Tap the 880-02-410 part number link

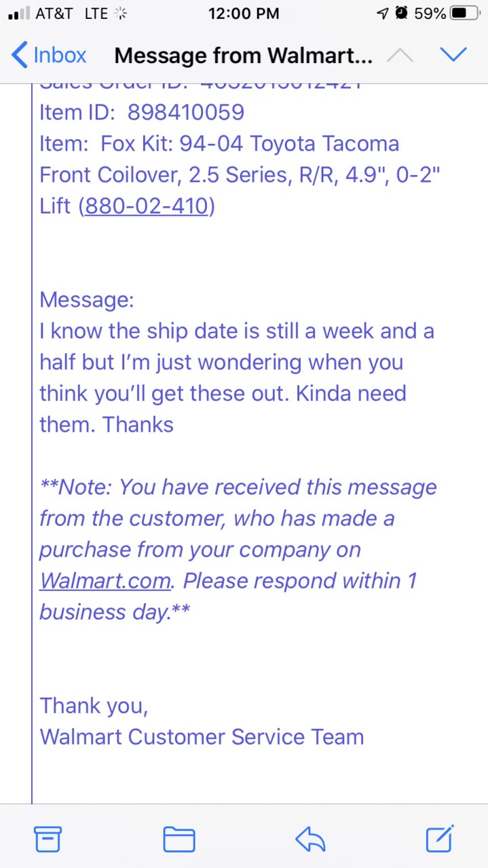(x=147, y=206)
